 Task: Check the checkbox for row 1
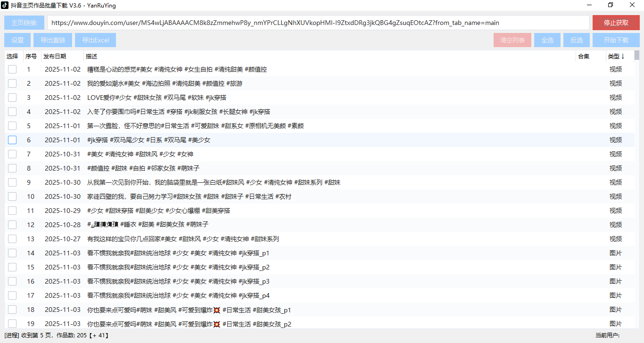click(12, 69)
